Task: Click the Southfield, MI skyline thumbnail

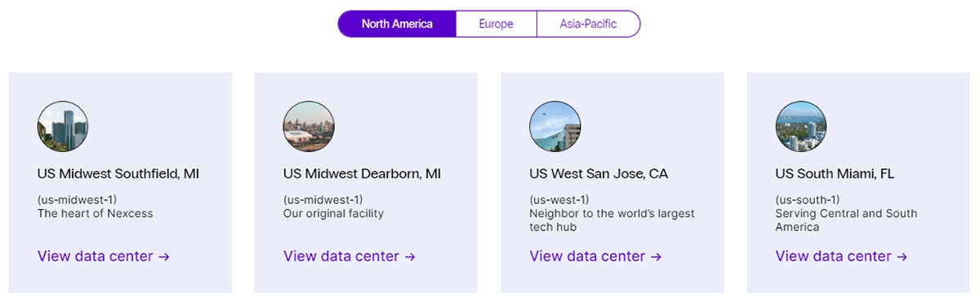Action: pos(63,127)
